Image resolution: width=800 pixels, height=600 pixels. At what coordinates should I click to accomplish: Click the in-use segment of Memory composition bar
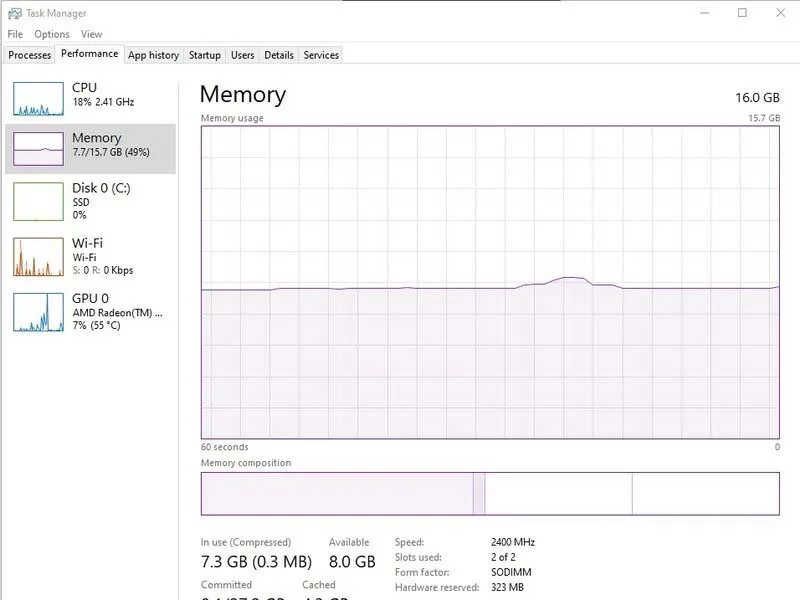click(337, 493)
